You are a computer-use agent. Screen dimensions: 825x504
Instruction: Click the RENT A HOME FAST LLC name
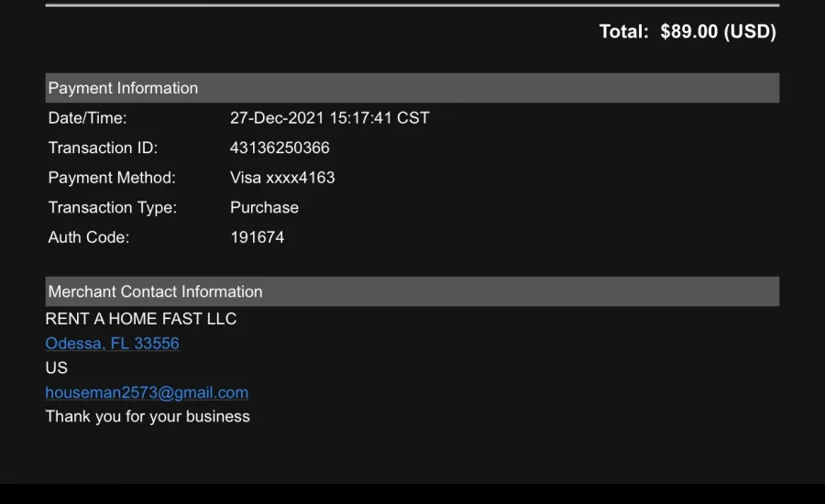(x=141, y=319)
